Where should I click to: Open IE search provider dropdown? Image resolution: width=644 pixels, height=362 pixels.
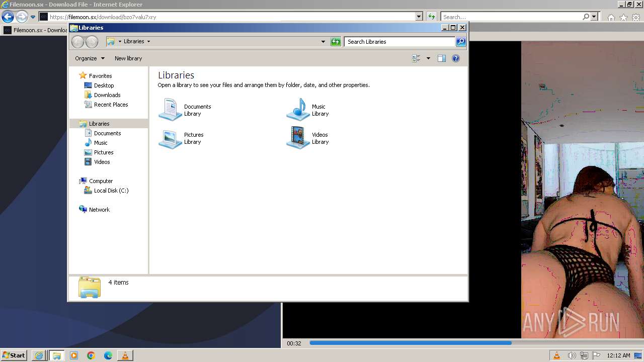[594, 17]
